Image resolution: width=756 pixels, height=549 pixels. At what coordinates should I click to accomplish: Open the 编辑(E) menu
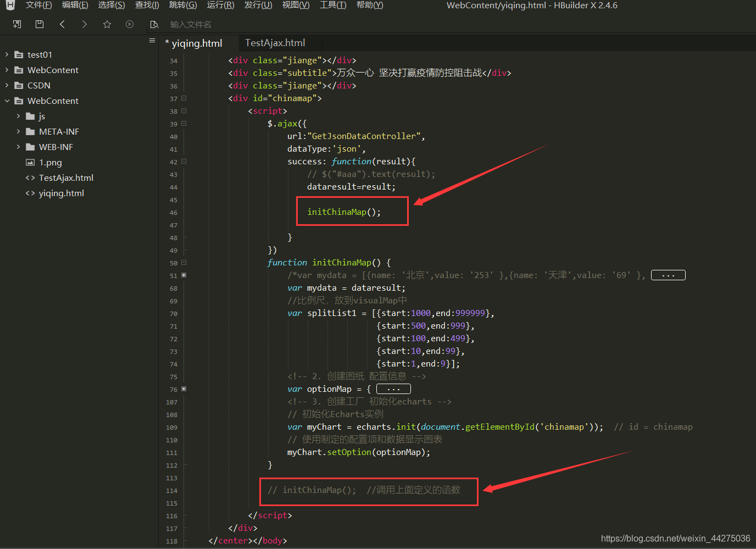(x=75, y=5)
